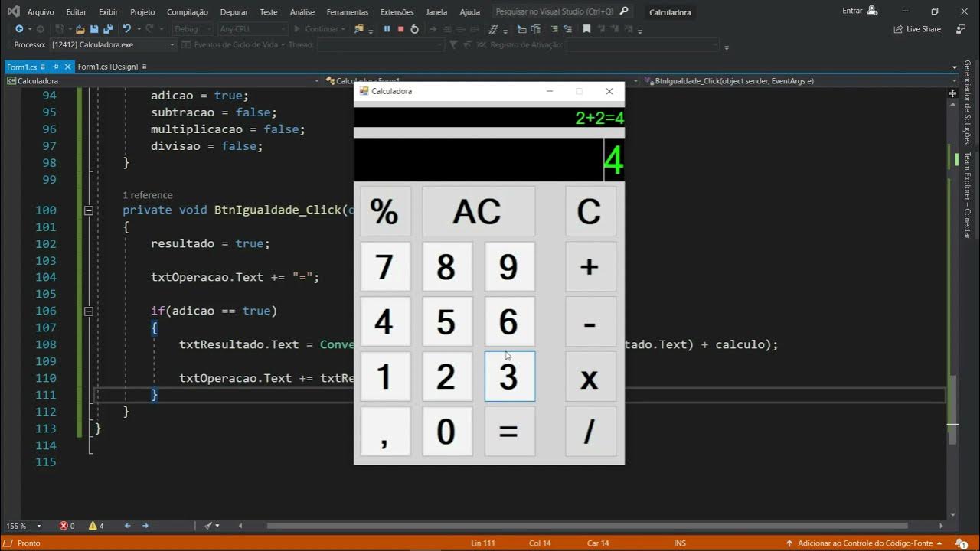Go to the next issue with the right arrow

coord(145,526)
